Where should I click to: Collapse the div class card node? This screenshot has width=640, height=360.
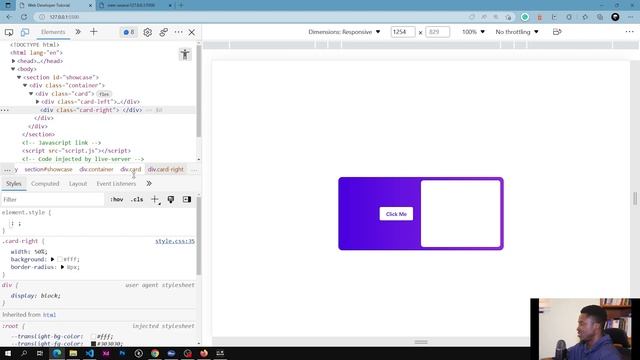click(x=31, y=93)
